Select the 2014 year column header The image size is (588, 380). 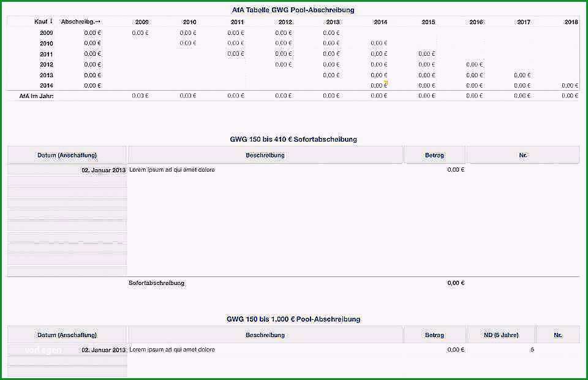point(380,22)
